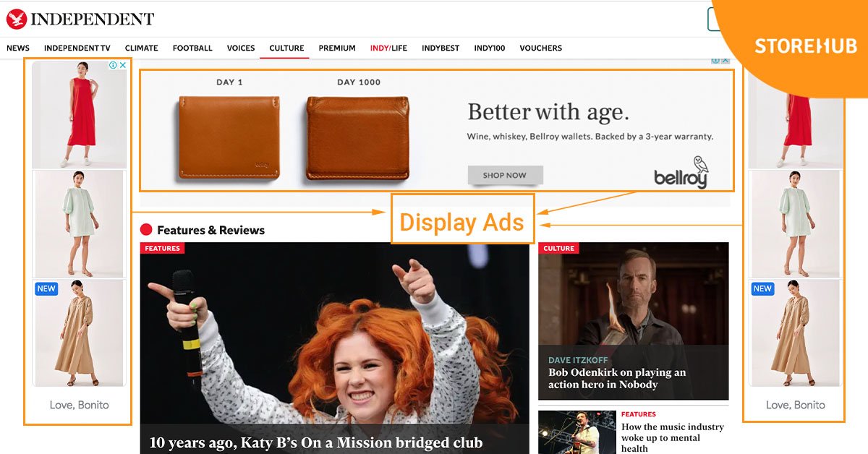
Task: Close the left Love, Bonito ad
Action: pos(123,65)
